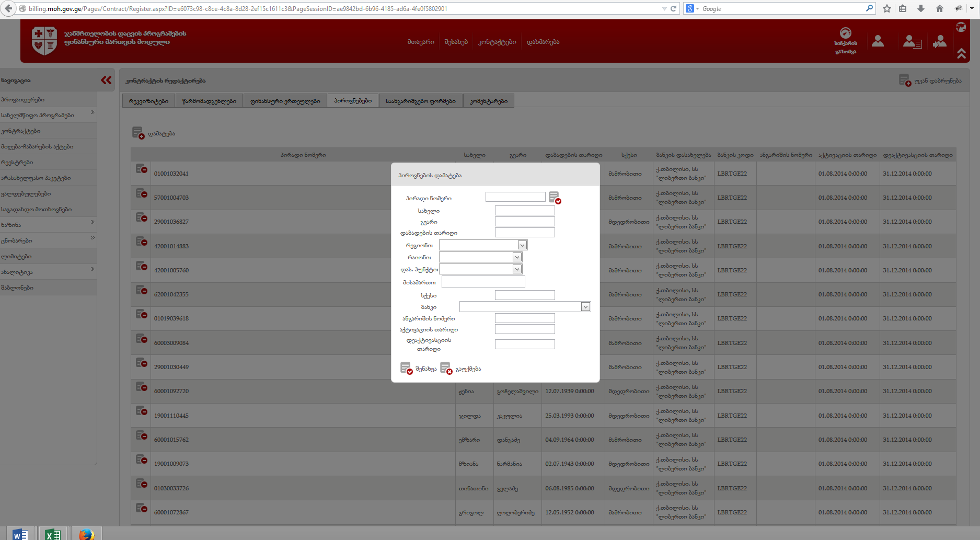Click the მისამართი address input field
Screen dimensions: 980x540
point(483,282)
